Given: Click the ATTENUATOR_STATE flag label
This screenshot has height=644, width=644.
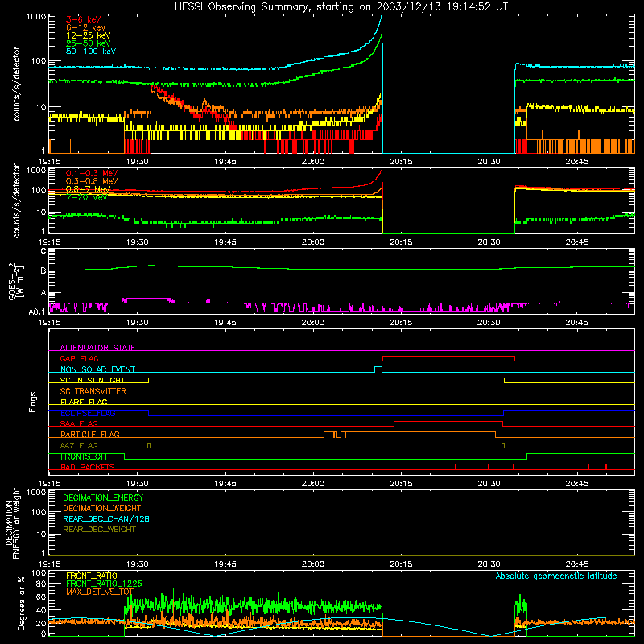Looking at the screenshot, I should (x=97, y=348).
